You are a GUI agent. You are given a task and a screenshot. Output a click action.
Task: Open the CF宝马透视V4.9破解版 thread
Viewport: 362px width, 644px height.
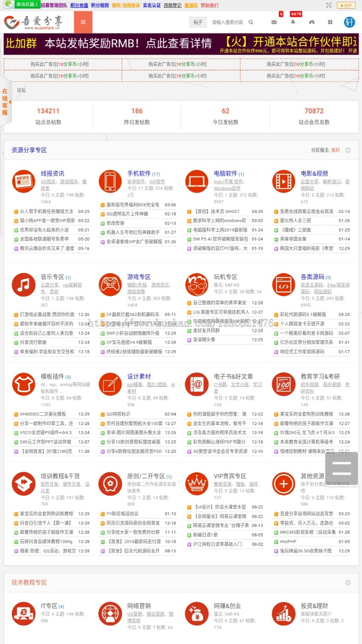129,342
